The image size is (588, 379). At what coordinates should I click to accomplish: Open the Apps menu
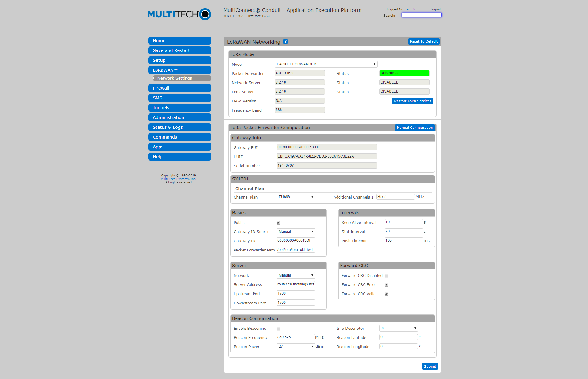(180, 147)
